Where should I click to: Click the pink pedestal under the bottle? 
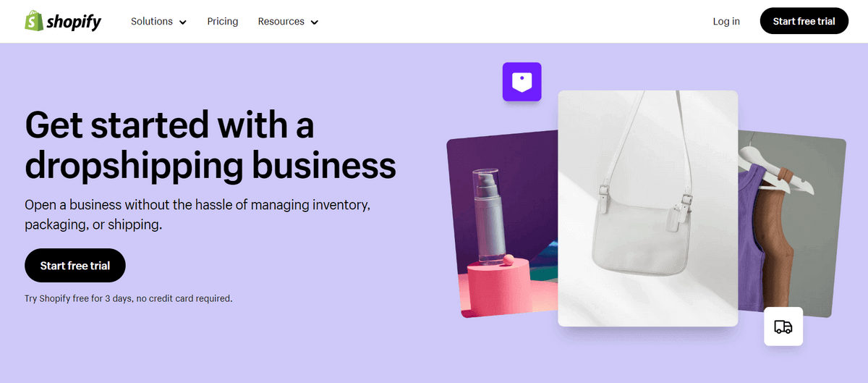click(500, 285)
